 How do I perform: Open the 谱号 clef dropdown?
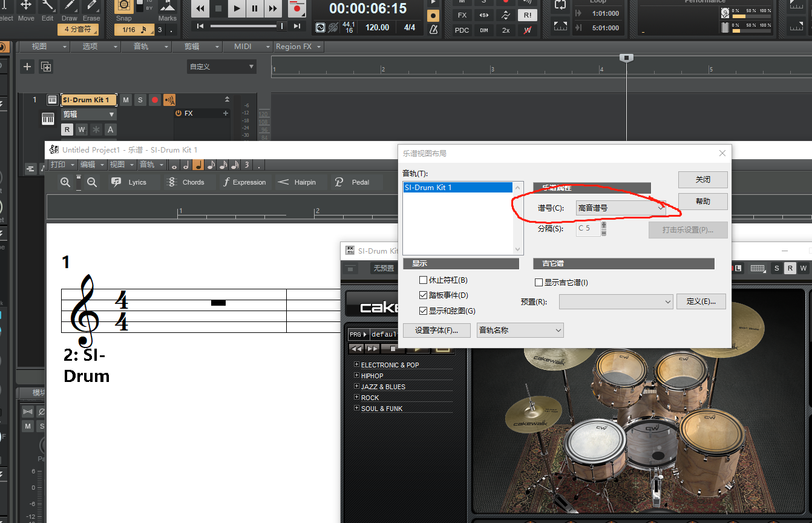tap(621, 208)
